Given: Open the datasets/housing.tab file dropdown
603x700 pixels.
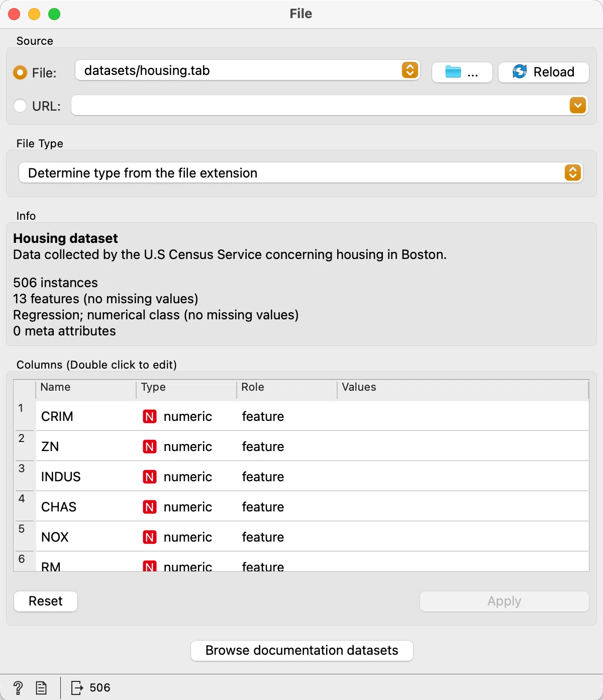Looking at the screenshot, I should point(247,70).
